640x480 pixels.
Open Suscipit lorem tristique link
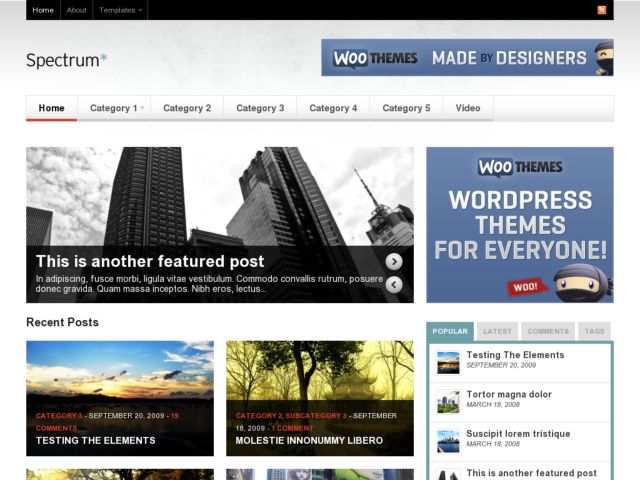tap(518, 434)
